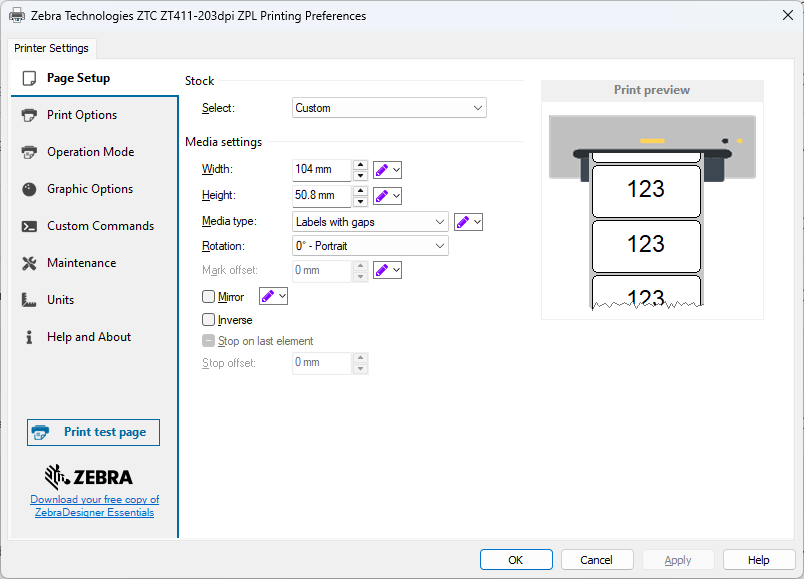The image size is (804, 579).
Task: Increase the Height value
Action: [360, 191]
